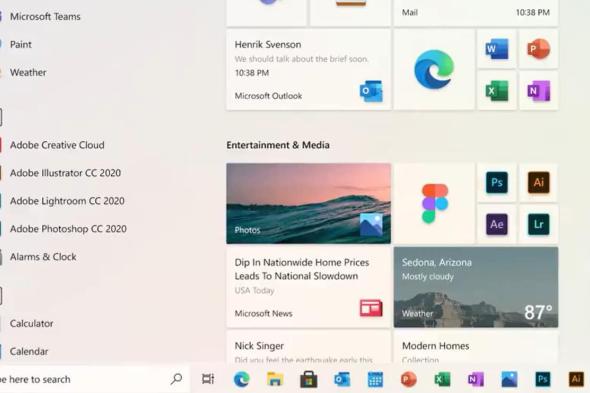Open Outlook from the taskbar
This screenshot has height=393, width=590.
pos(342,379)
